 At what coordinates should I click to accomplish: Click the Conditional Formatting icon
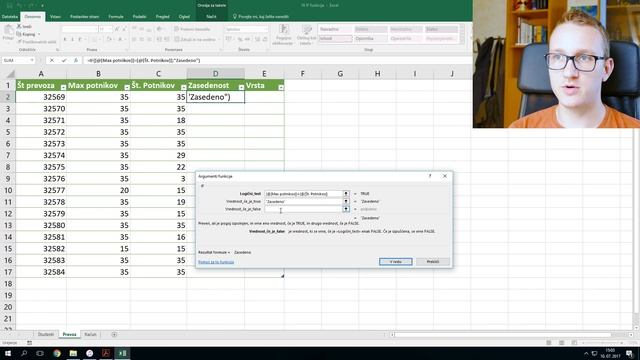coord(283,30)
